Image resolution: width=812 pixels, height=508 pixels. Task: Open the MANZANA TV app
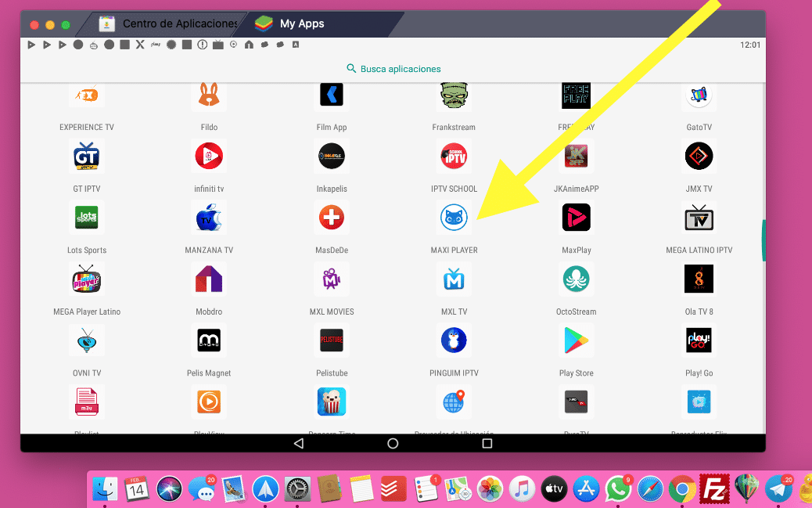209,218
